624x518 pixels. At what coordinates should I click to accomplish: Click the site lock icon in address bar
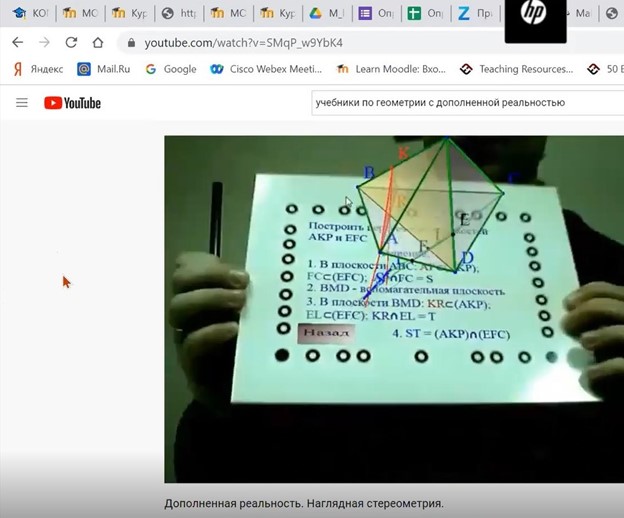(x=131, y=44)
